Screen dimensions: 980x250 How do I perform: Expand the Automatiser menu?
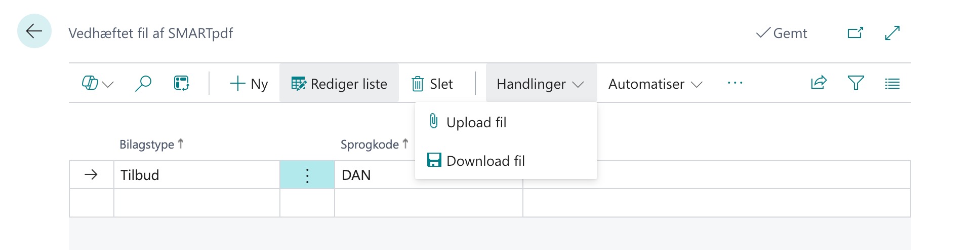click(655, 84)
